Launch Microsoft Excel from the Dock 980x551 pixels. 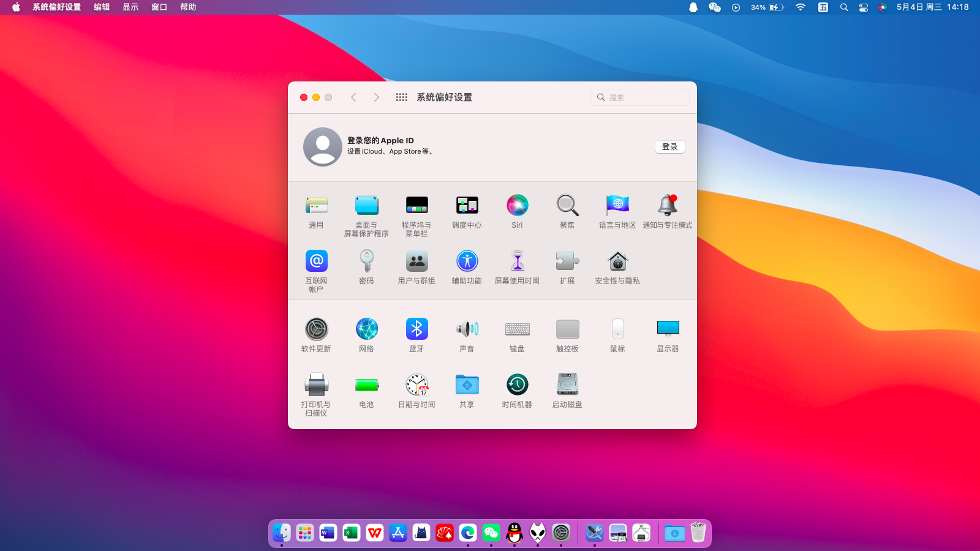point(352,533)
